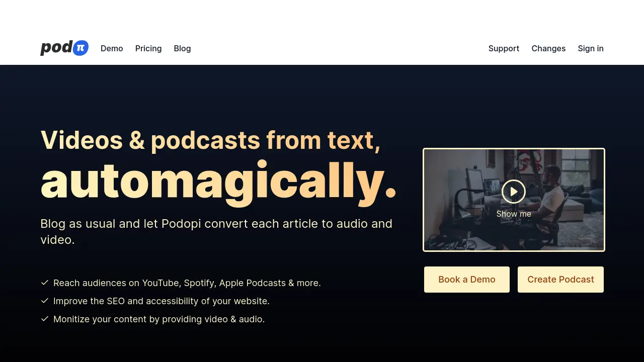644x362 pixels.
Task: Click 'Reach audiences on YouTube' line
Action: (x=187, y=283)
